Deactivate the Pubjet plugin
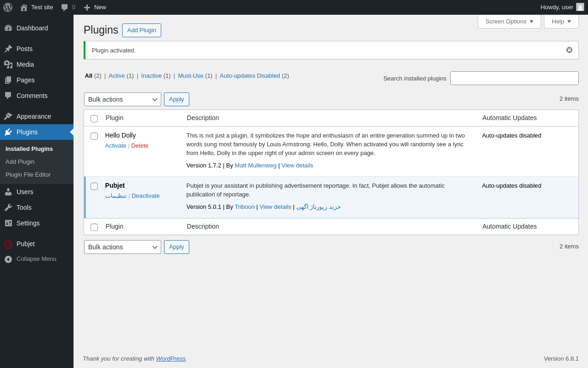 click(x=146, y=196)
